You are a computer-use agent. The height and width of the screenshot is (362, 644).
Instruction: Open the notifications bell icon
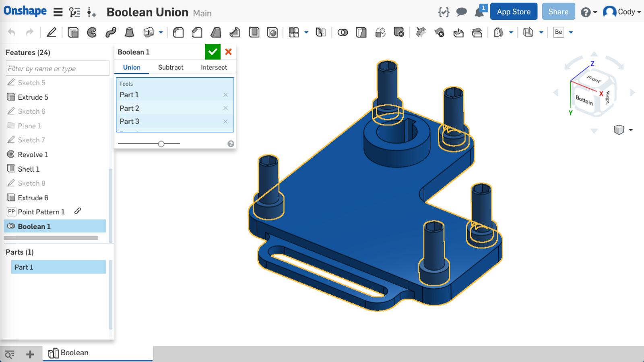479,12
